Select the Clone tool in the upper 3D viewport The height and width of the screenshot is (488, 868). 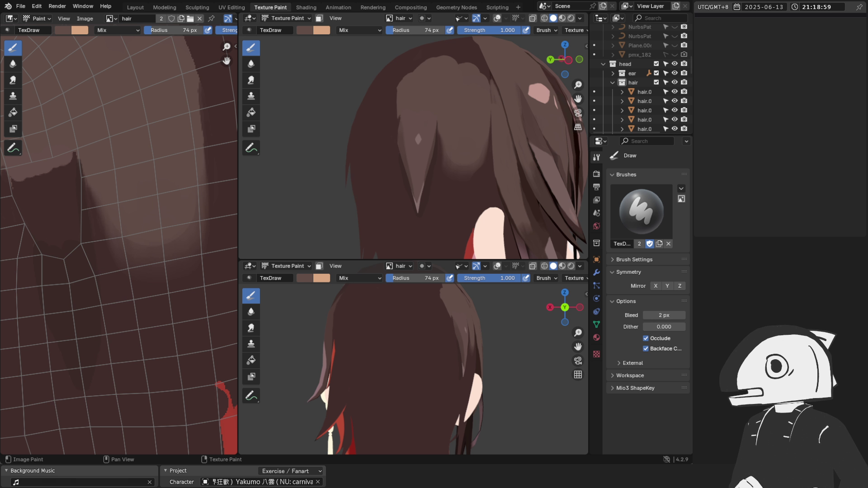click(251, 96)
